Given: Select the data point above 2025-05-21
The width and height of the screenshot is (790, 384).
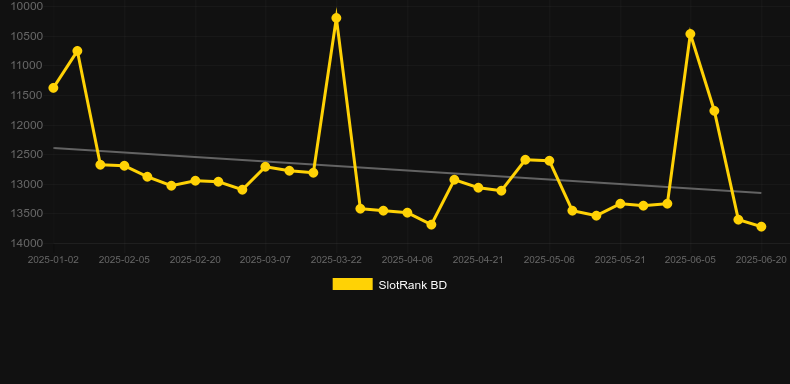Looking at the screenshot, I should coord(620,204).
